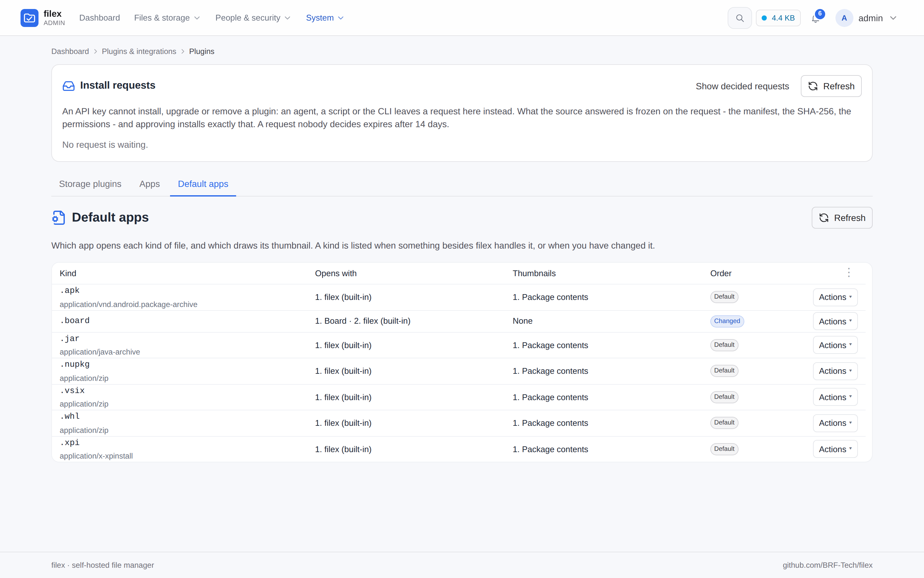Click Plugins & integrations breadcrumb
Image resolution: width=924 pixels, height=578 pixels.
(x=139, y=51)
